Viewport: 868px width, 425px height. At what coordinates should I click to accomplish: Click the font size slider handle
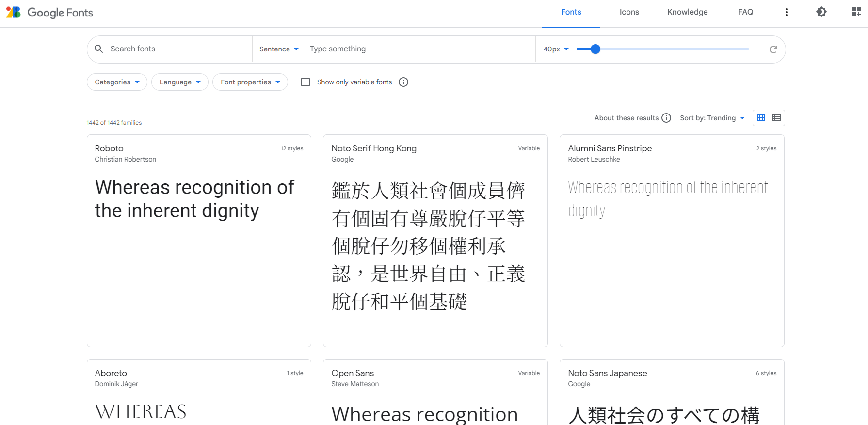coord(595,49)
